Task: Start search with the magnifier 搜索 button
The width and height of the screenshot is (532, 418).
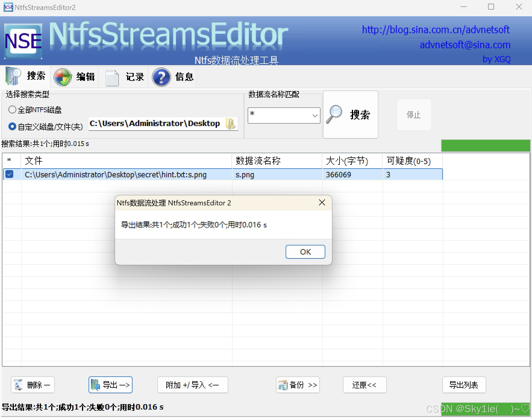Action: point(351,115)
